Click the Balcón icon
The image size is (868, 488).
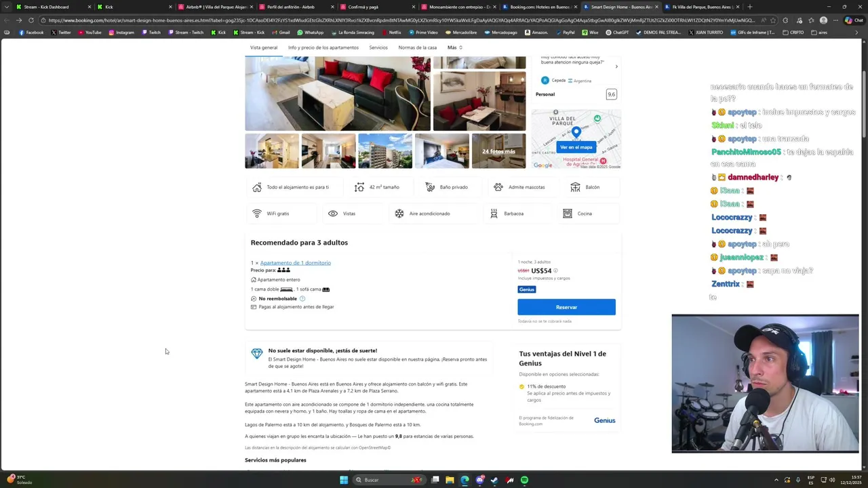[x=575, y=187]
